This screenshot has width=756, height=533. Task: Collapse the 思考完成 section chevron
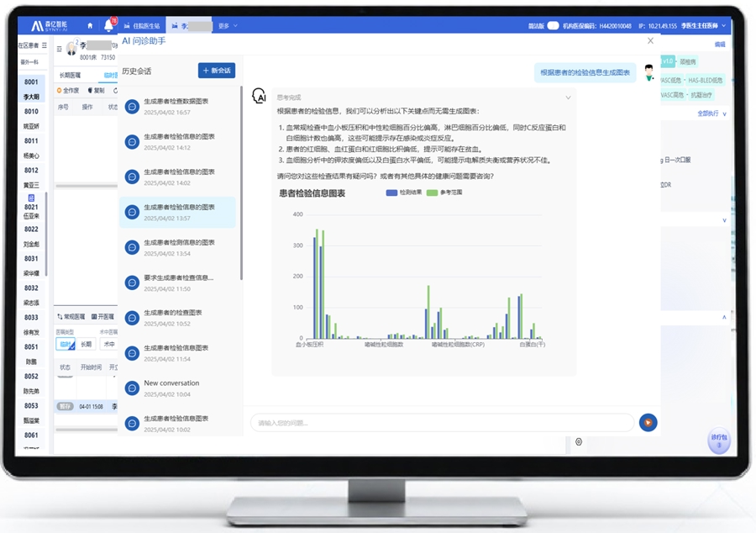coord(568,98)
